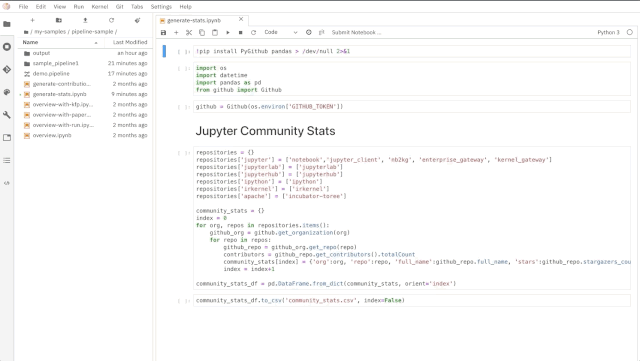
Task: Click the Submit Notebook button
Action: [356, 32]
